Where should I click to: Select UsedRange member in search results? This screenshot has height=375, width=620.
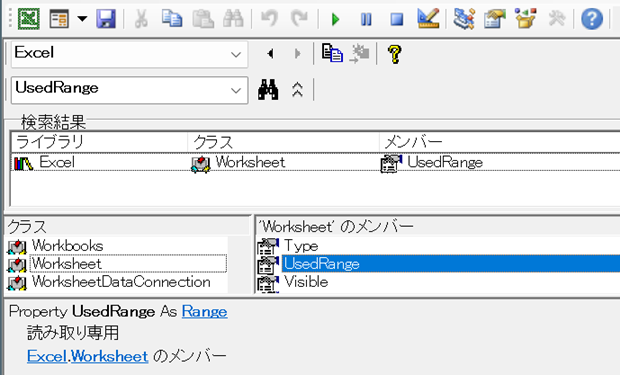pyautogui.click(x=445, y=163)
